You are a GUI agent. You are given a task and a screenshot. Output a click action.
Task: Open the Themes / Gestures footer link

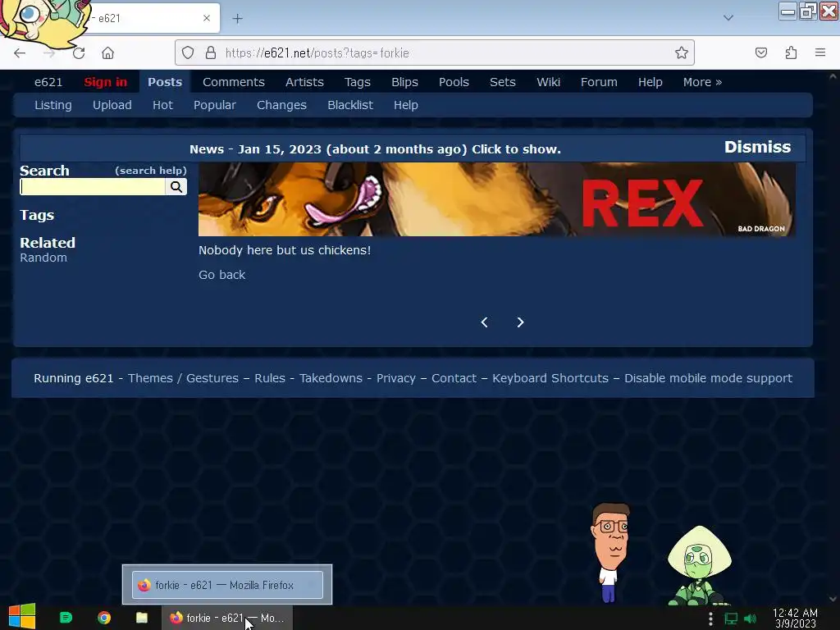point(183,377)
